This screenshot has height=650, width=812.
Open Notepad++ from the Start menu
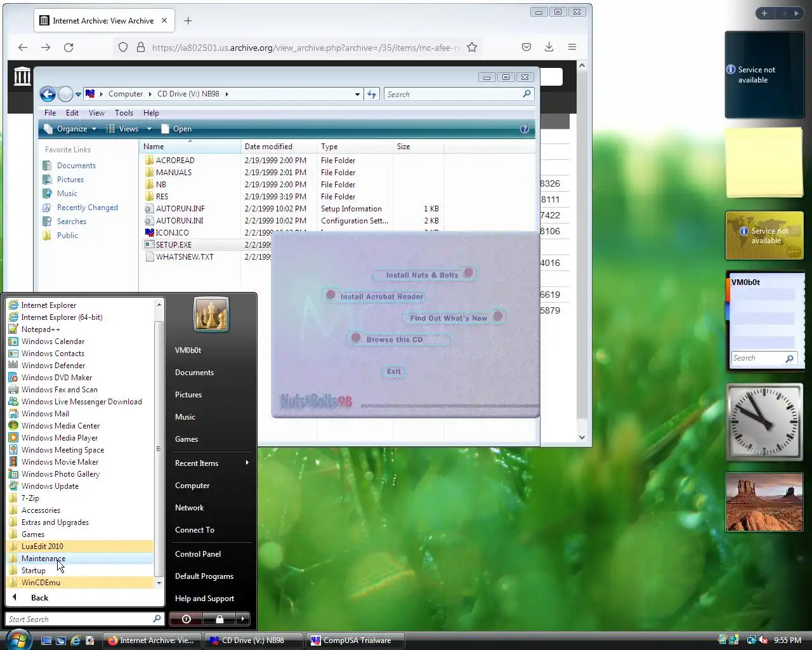click(x=41, y=329)
